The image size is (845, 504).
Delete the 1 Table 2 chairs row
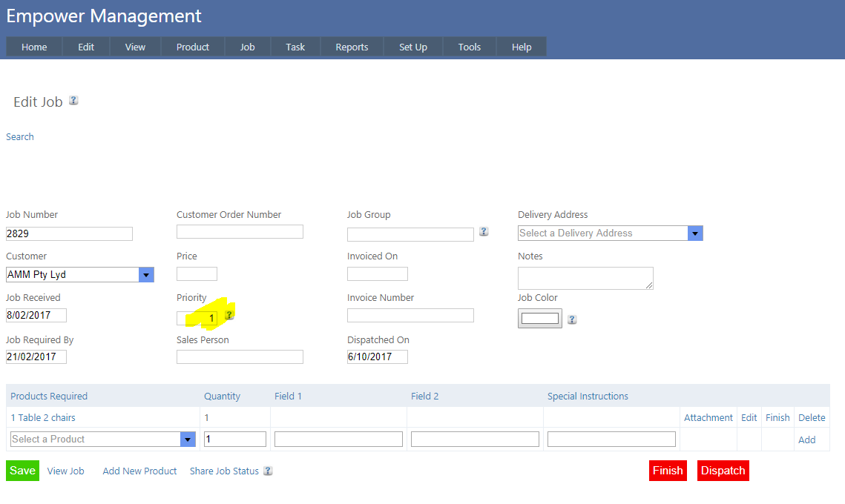[812, 418]
